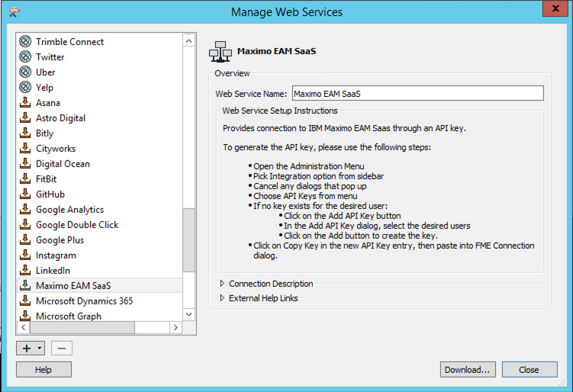Click the Instagram download icon
Screen dimensions: 573x392
(25, 255)
